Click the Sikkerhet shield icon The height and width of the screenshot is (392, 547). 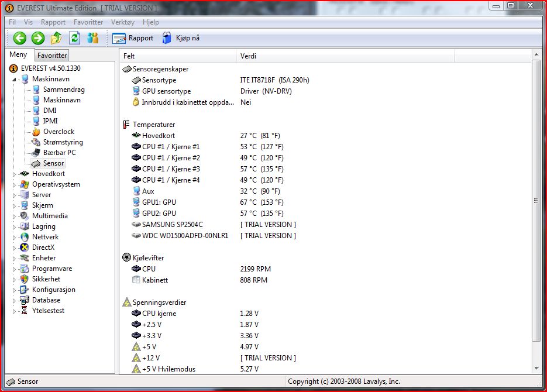[25, 279]
